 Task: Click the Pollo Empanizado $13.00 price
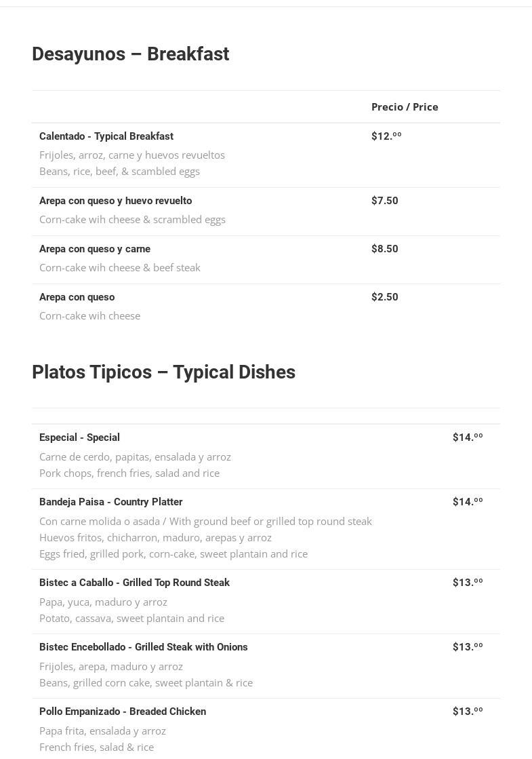click(468, 712)
